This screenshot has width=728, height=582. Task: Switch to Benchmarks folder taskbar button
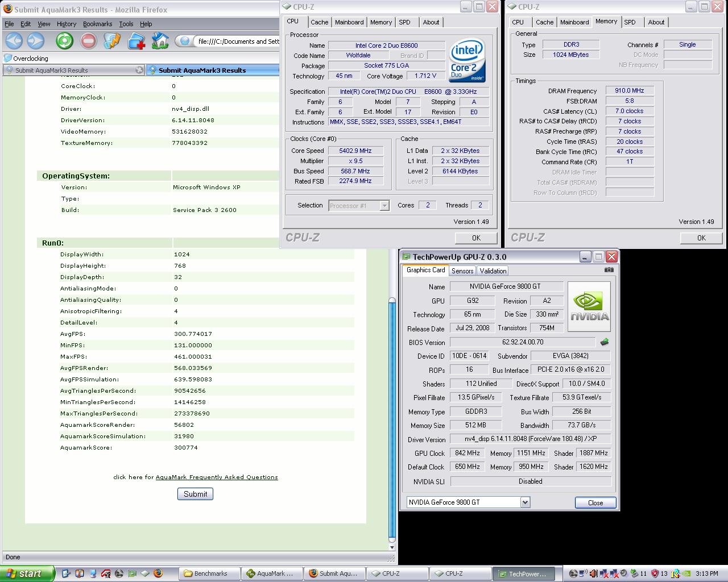click(x=210, y=573)
